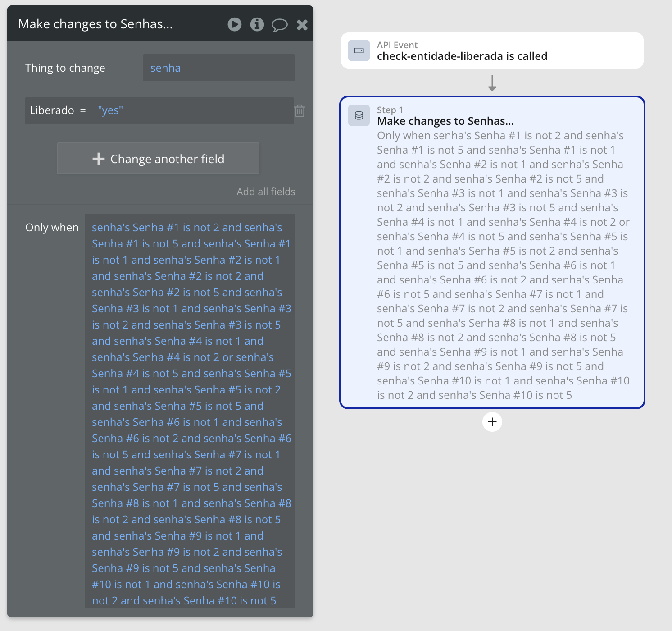Click the comment bubble icon
This screenshot has width=672, height=631.
click(279, 25)
